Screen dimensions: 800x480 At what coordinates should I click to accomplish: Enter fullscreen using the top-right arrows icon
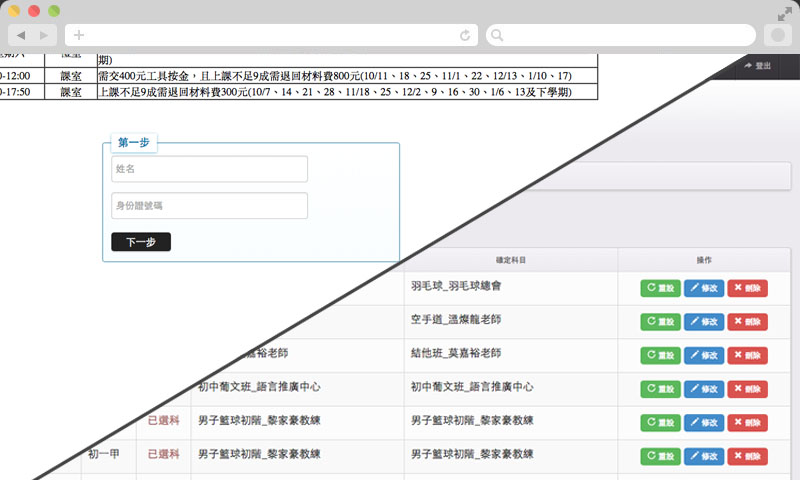(784, 13)
